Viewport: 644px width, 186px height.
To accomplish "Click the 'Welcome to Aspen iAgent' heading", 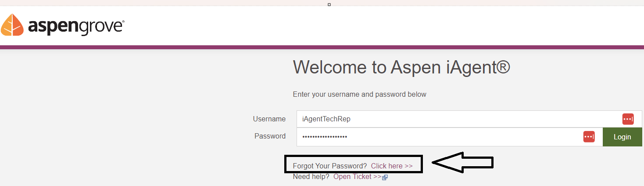I will tap(401, 67).
